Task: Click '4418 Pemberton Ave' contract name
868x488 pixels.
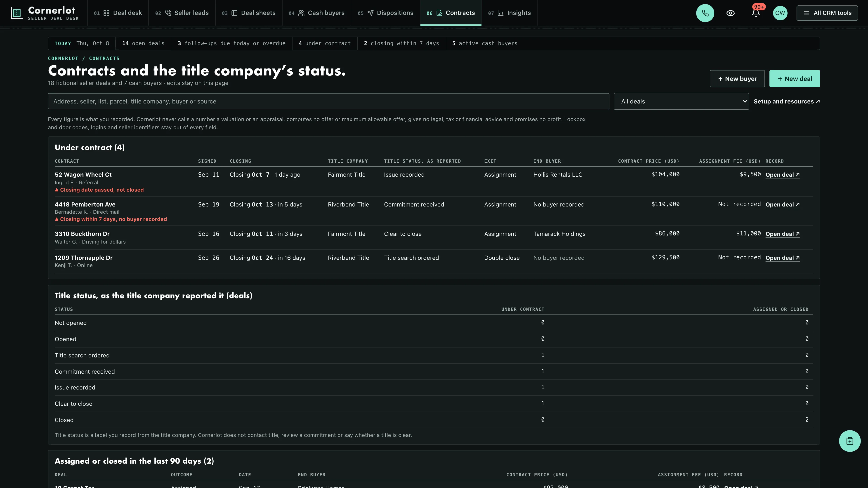Action: (85, 204)
